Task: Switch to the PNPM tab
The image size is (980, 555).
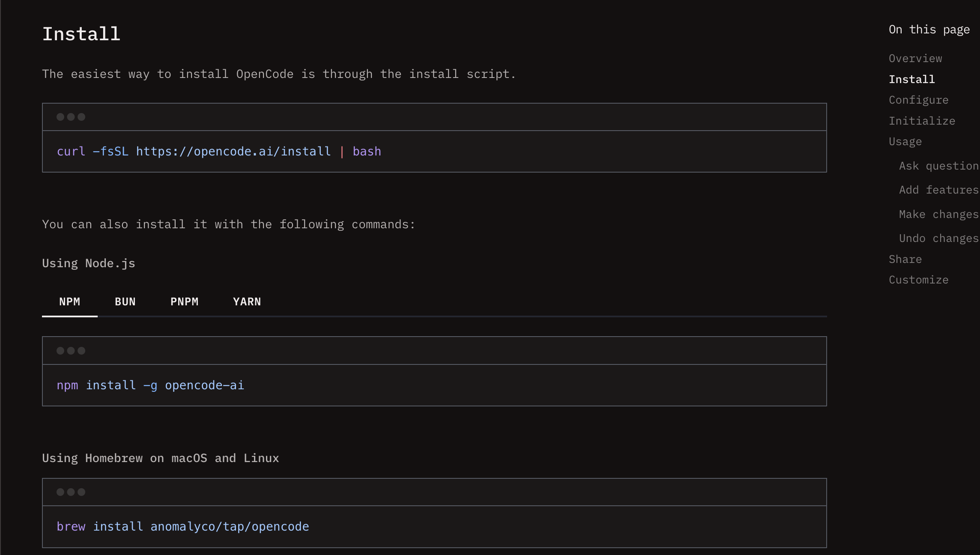Action: tap(185, 301)
